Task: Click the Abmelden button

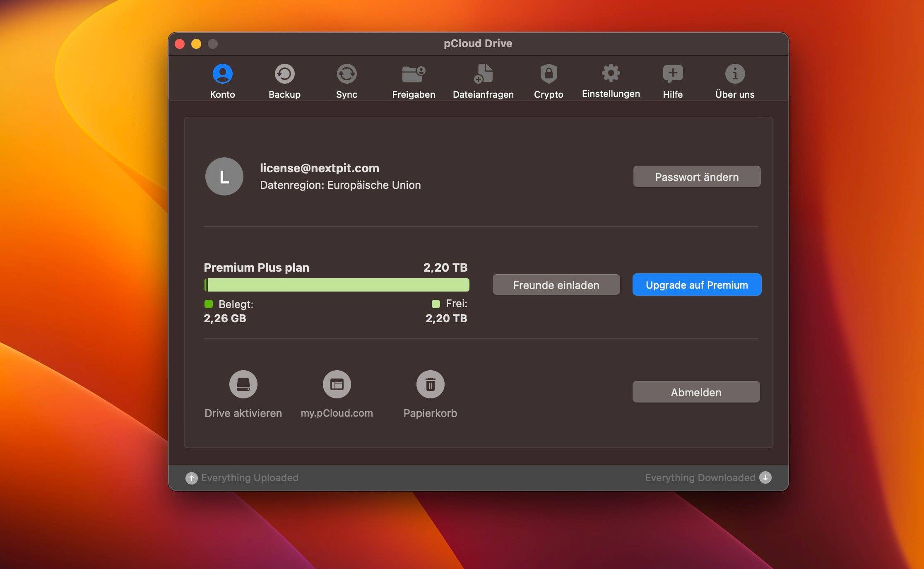Action: pyautogui.click(x=696, y=392)
